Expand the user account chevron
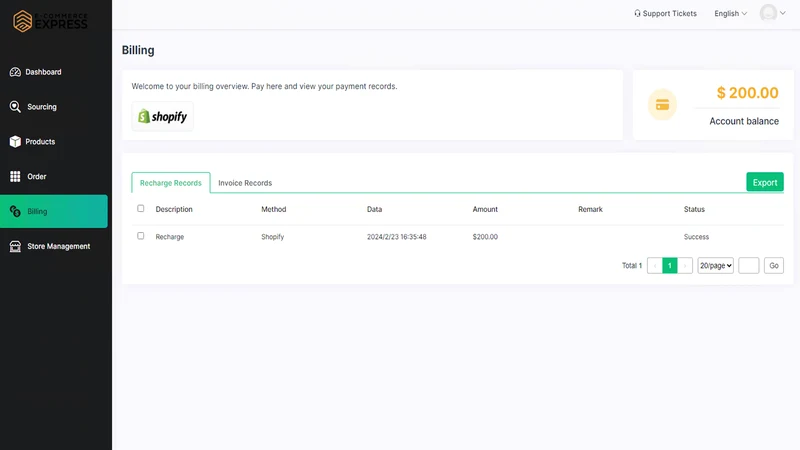800x450 pixels. pos(783,13)
